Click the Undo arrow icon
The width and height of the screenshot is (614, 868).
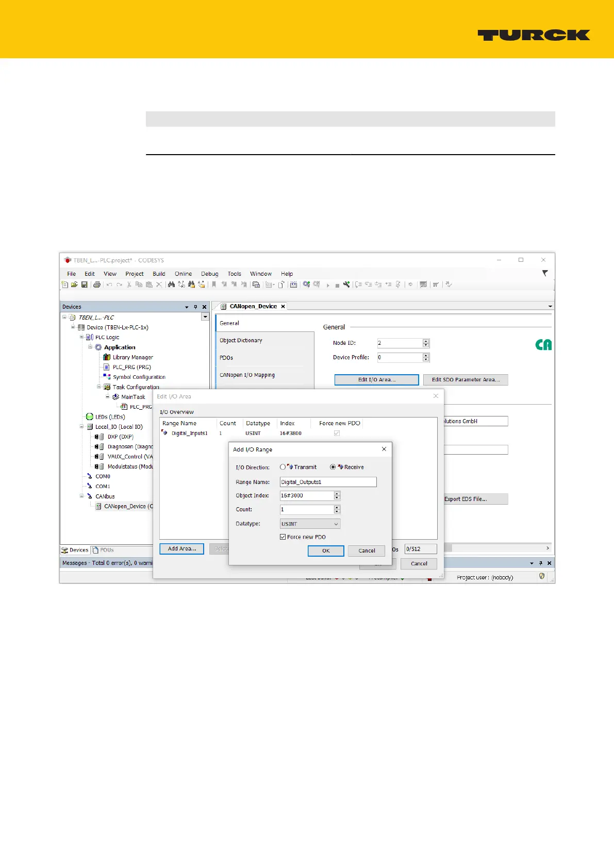point(109,285)
